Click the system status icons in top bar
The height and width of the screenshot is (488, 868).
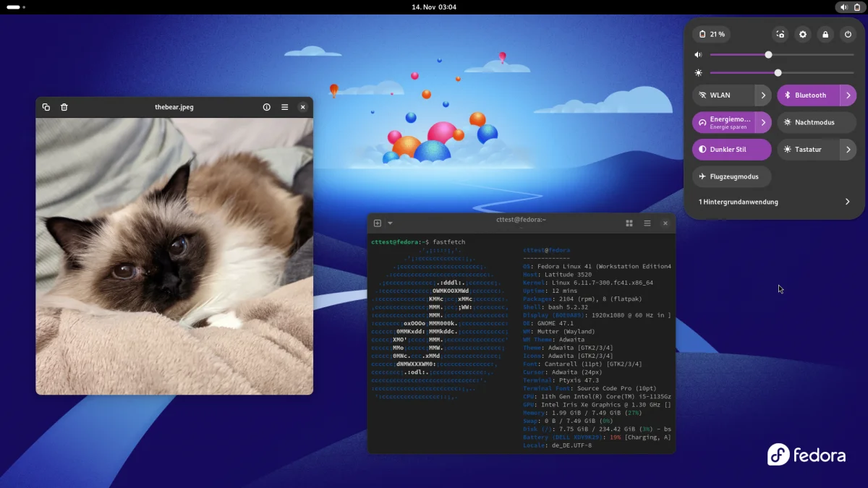(x=849, y=7)
